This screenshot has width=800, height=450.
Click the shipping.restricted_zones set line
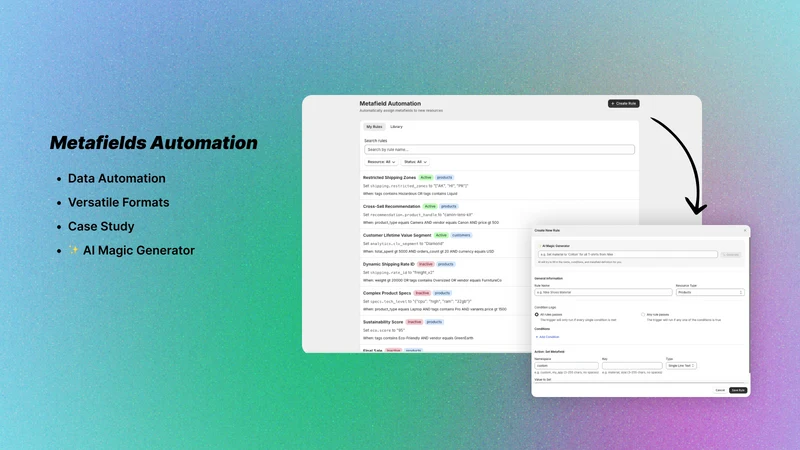click(x=415, y=186)
